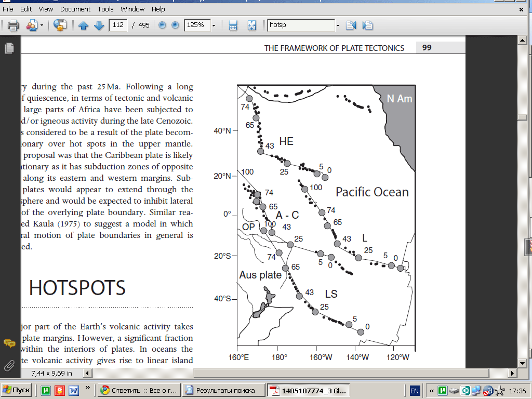
Task: Expand the collaborate icon dropdown arrow
Action: [42, 25]
